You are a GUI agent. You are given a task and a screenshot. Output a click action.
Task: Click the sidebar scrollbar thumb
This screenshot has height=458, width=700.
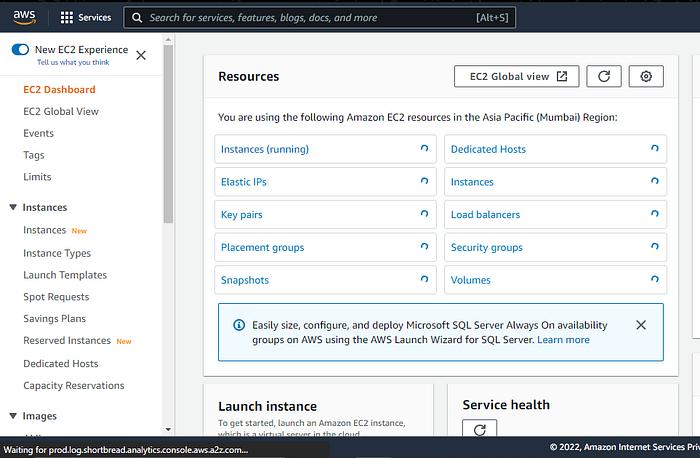tap(168, 134)
